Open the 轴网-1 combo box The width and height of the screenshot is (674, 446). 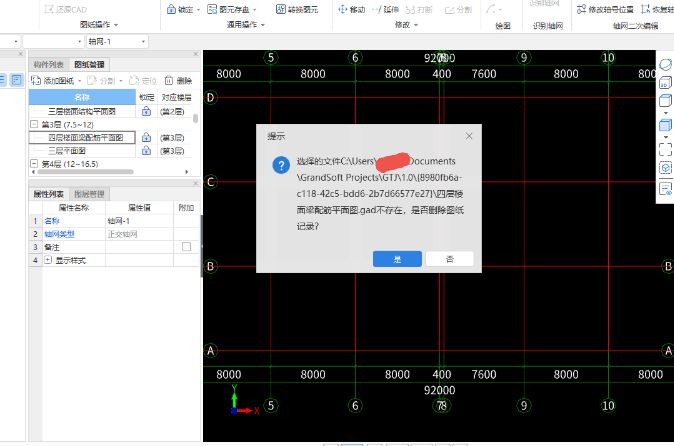[x=117, y=42]
